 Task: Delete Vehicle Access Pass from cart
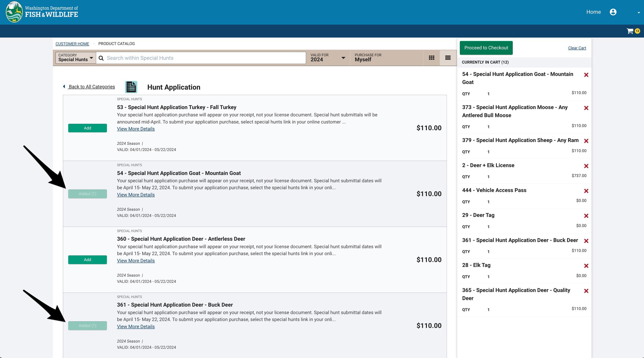pos(586,191)
